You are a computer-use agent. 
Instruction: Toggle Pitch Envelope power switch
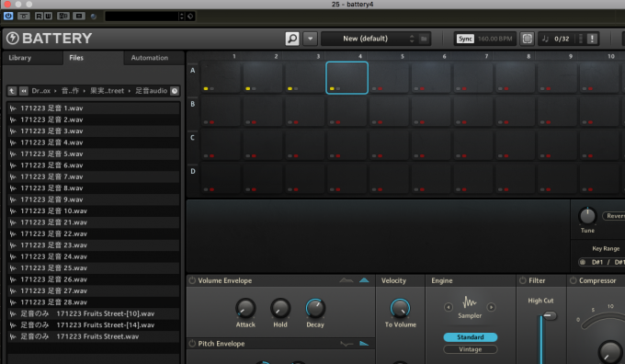192,343
